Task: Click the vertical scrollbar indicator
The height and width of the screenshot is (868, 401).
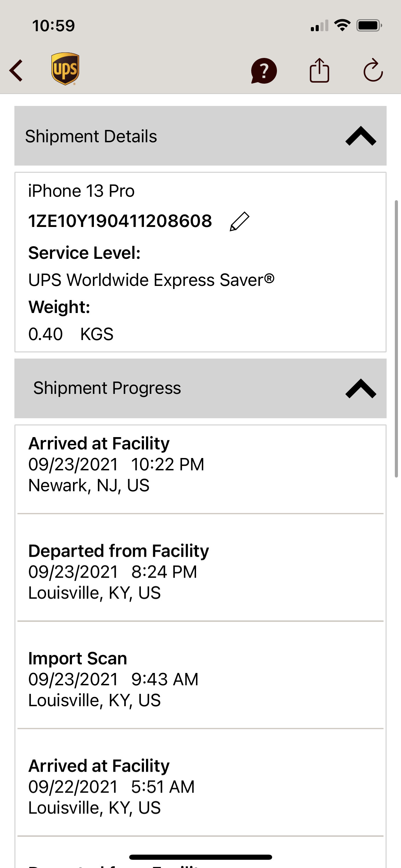Action: 396,339
